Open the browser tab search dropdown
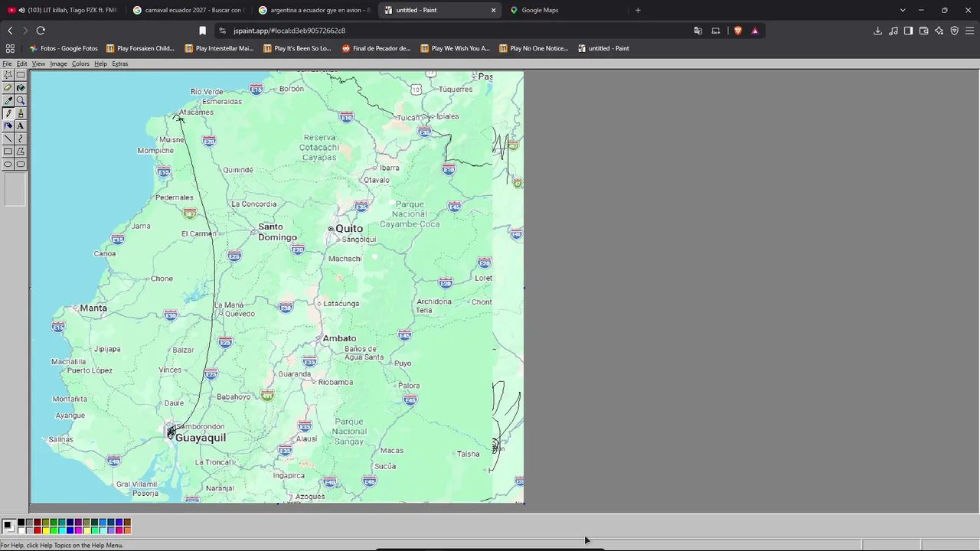980x551 pixels. coord(903,10)
